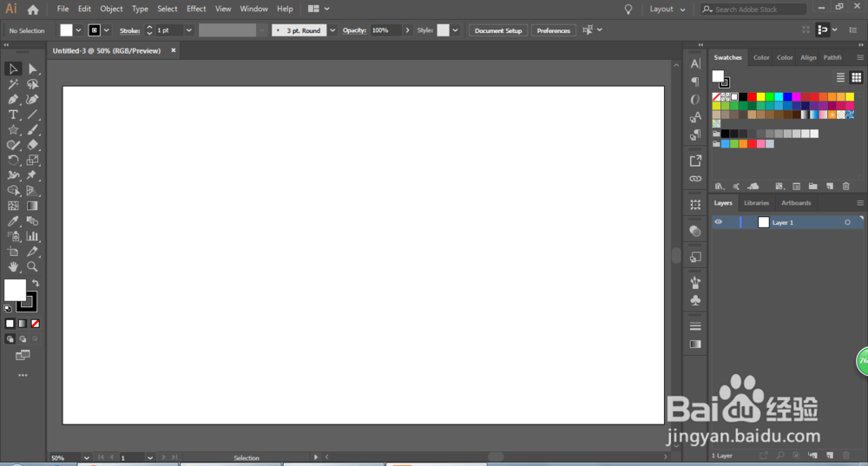Select the Curvature tool

click(33, 100)
